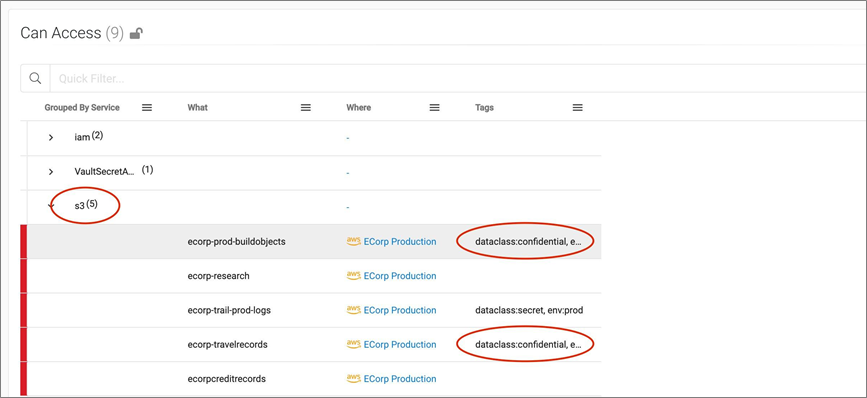
Task: Expand the VaultSecretA... service group
Action: pos(51,172)
